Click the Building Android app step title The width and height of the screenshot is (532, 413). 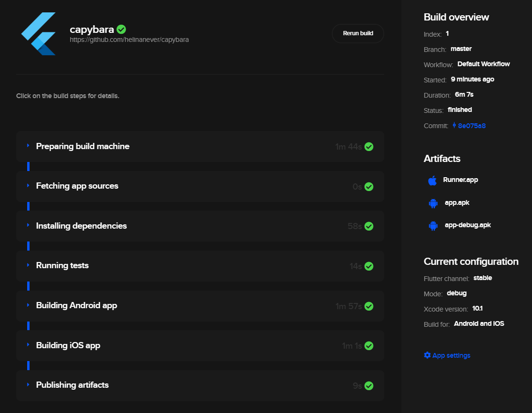pos(77,305)
